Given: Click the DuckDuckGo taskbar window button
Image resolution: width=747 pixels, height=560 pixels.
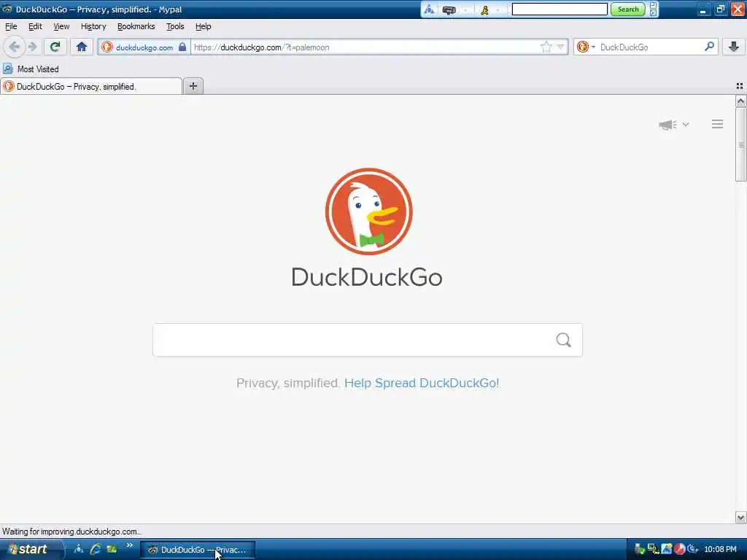Looking at the screenshot, I should coord(198,550).
